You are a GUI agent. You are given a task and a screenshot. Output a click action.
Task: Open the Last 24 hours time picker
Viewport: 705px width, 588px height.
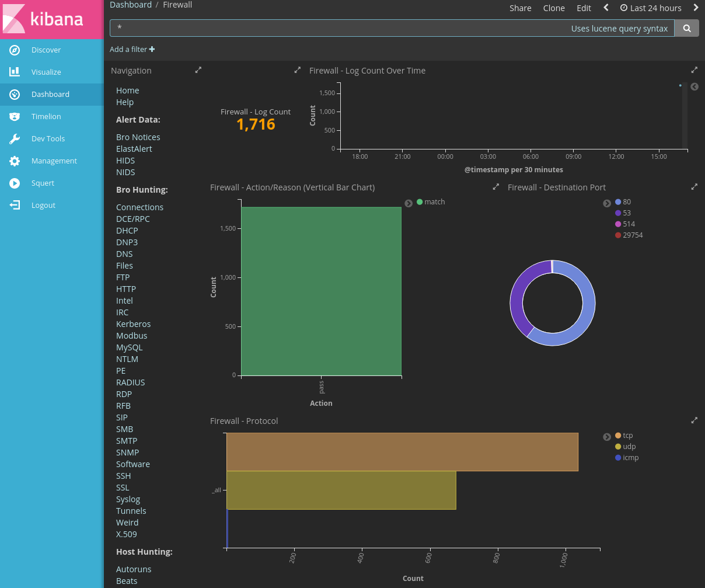pos(651,8)
